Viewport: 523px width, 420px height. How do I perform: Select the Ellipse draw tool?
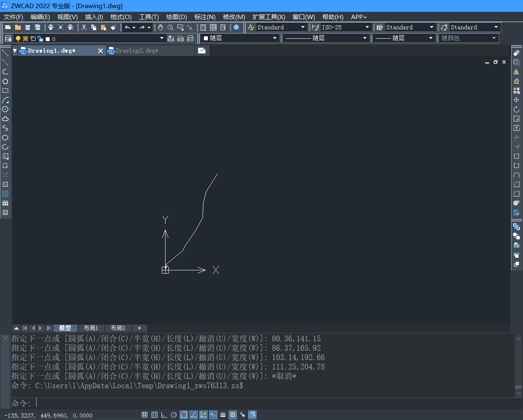[x=5, y=137]
